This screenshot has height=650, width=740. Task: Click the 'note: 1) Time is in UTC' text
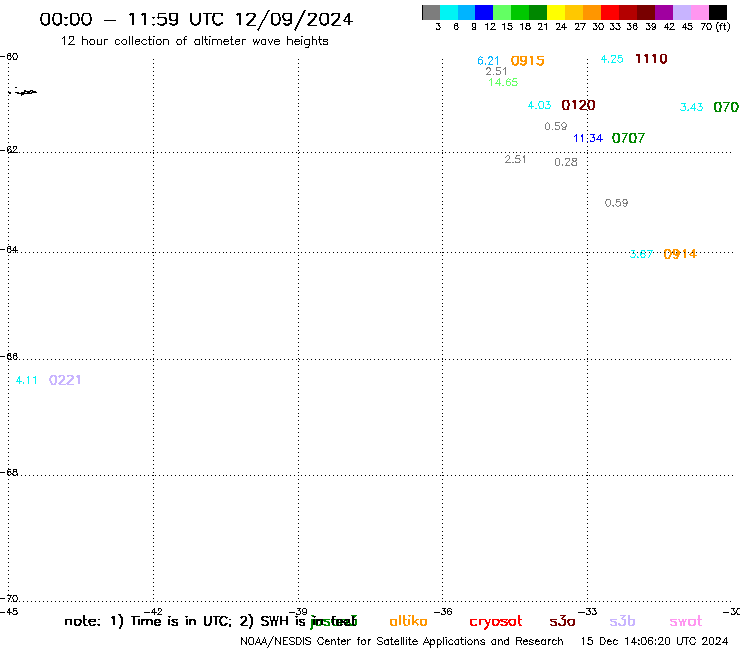148,621
